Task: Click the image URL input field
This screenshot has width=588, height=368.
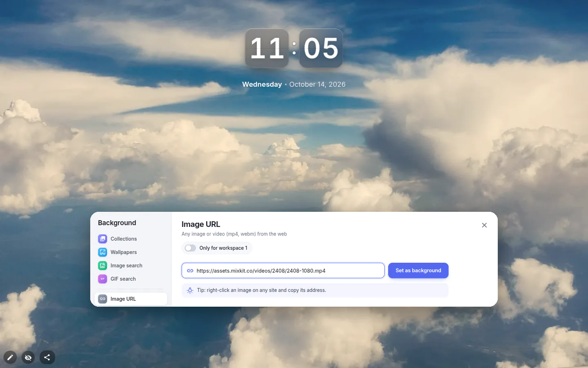Action: coord(283,271)
